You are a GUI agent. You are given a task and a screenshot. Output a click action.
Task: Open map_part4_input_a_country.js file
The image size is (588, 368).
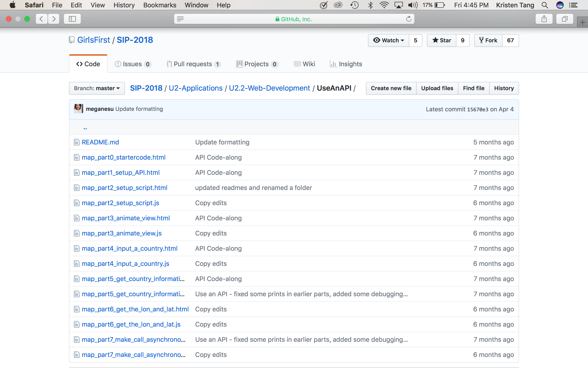coord(125,264)
